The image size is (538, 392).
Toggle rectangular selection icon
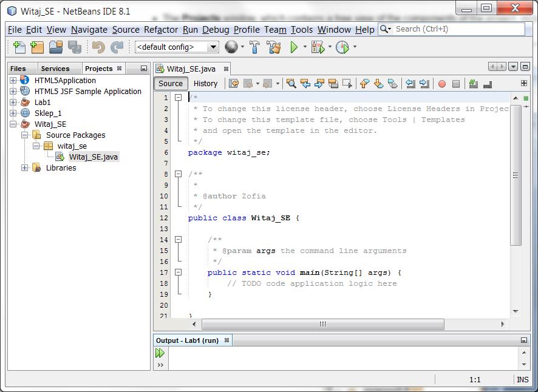click(347, 83)
